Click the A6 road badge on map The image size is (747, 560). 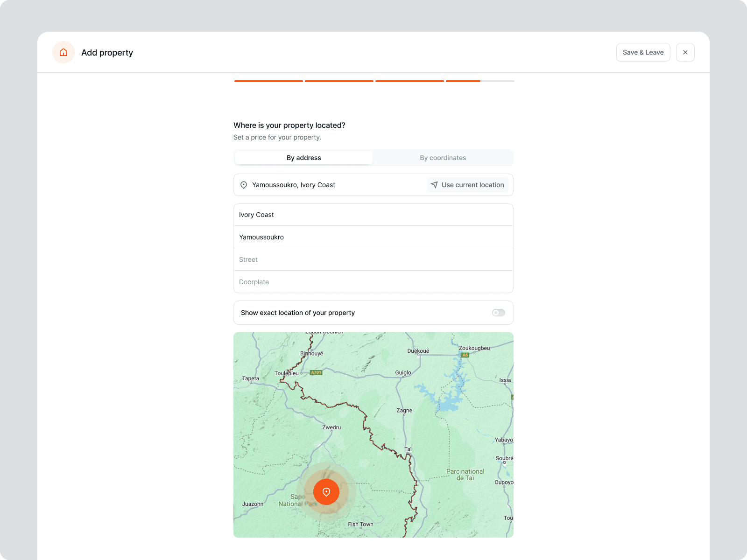[465, 355]
